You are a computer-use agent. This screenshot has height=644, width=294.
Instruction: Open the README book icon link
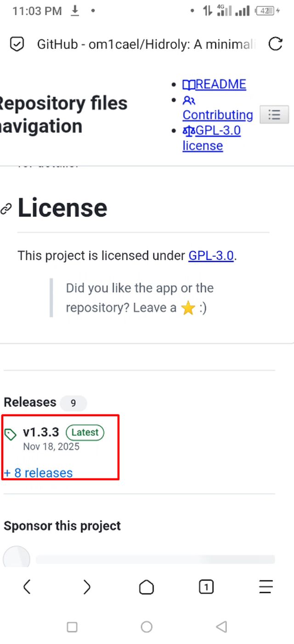[189, 85]
